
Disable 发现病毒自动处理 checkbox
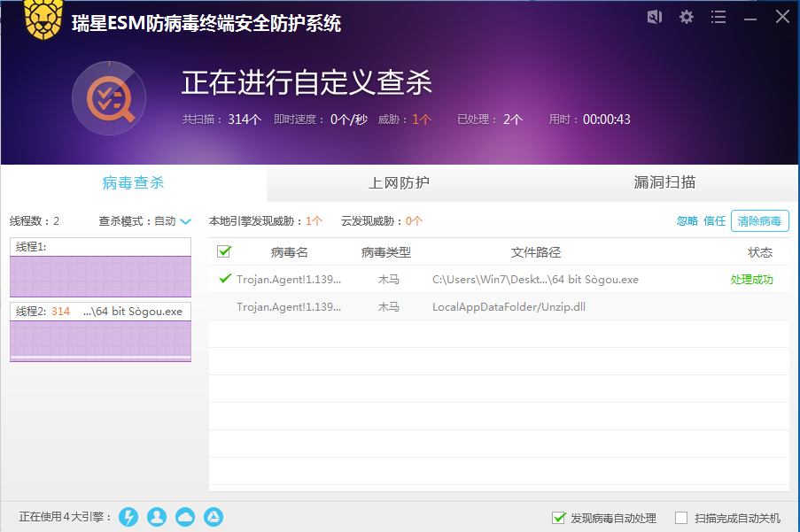558,518
